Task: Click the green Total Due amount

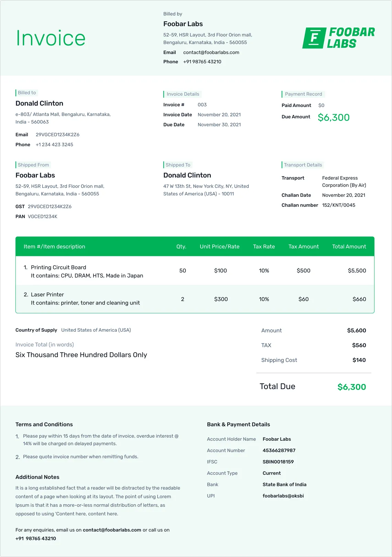Action: coord(351,387)
